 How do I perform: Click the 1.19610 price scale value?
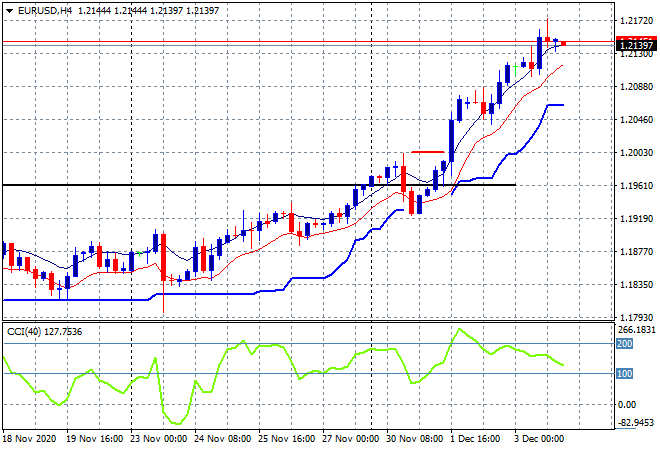pyautogui.click(x=636, y=186)
